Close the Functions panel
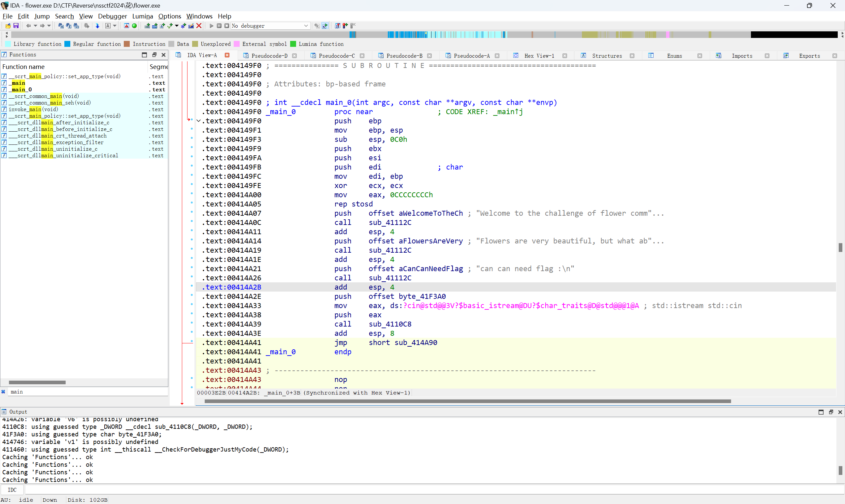 [164, 55]
